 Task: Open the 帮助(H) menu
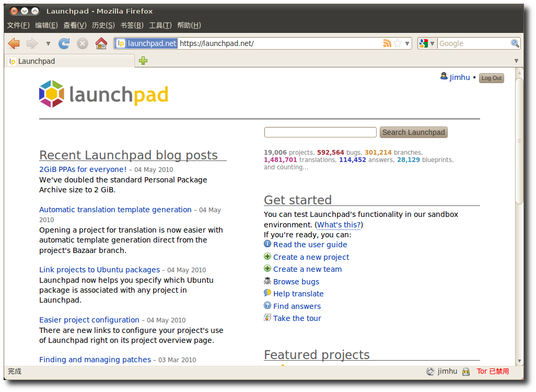(189, 25)
